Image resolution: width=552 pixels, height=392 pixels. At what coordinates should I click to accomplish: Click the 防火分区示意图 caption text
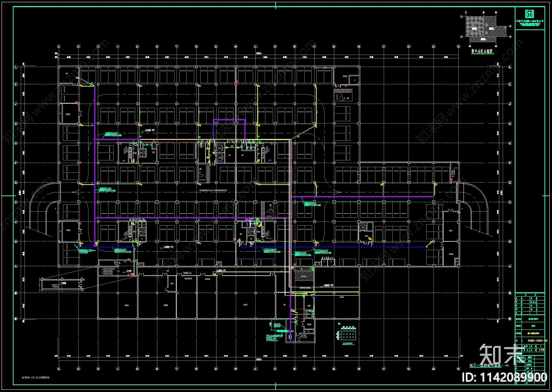tap(482, 51)
